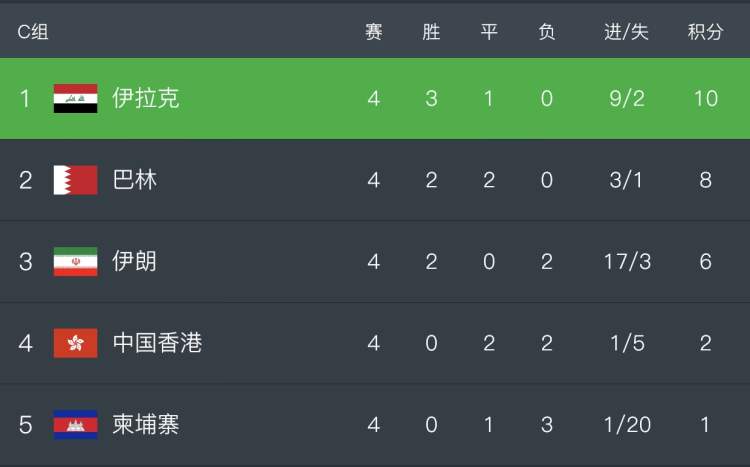Screen dimensions: 750x467
Task: Click the Iraq flag icon
Action: 76,99
